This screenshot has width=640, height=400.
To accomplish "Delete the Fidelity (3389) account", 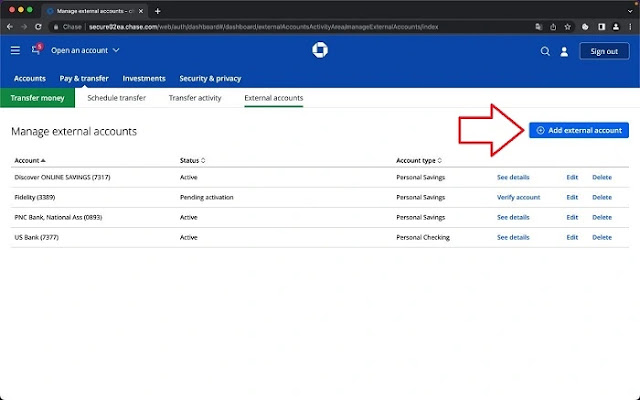I will [x=602, y=197].
